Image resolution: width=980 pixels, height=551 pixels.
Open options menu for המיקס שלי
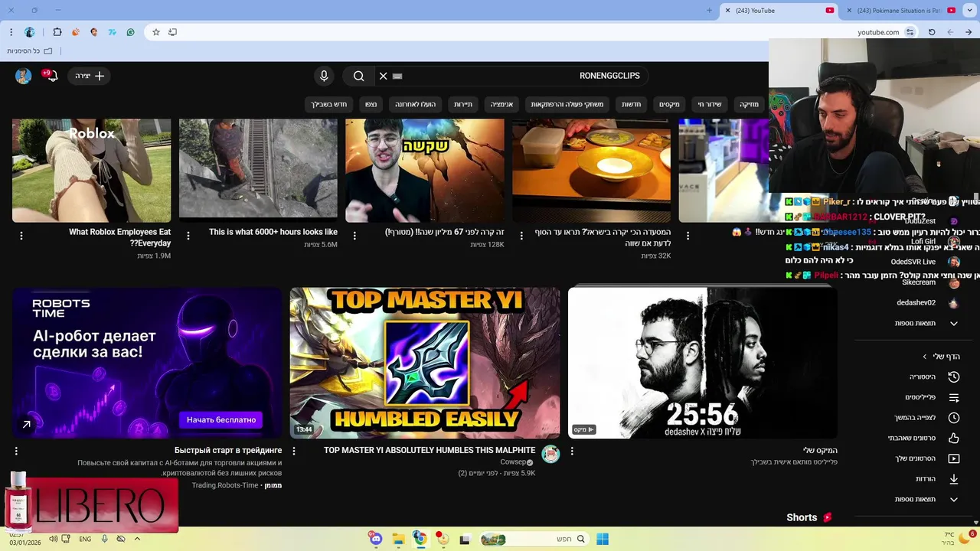572,452
